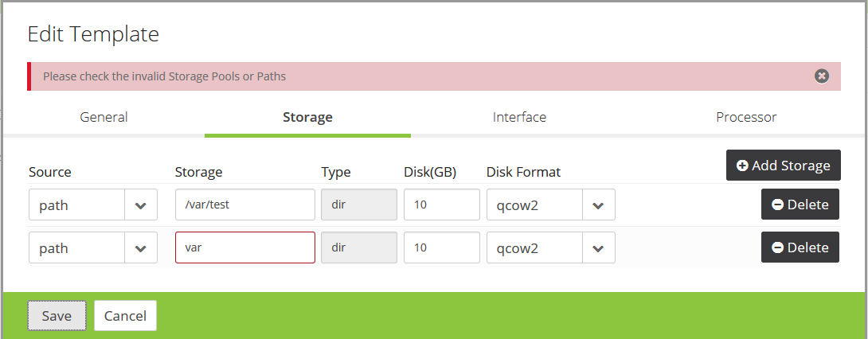Open Source dropdown arrow in second row
The width and height of the screenshot is (868, 339).
(141, 248)
